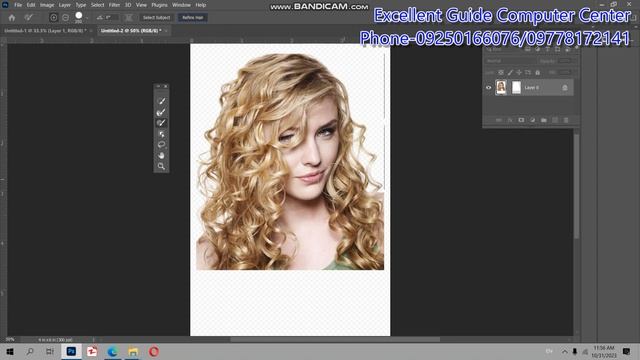Click the new adjustment layer icon
Image resolution: width=640 pixels, height=360 pixels.
532,120
